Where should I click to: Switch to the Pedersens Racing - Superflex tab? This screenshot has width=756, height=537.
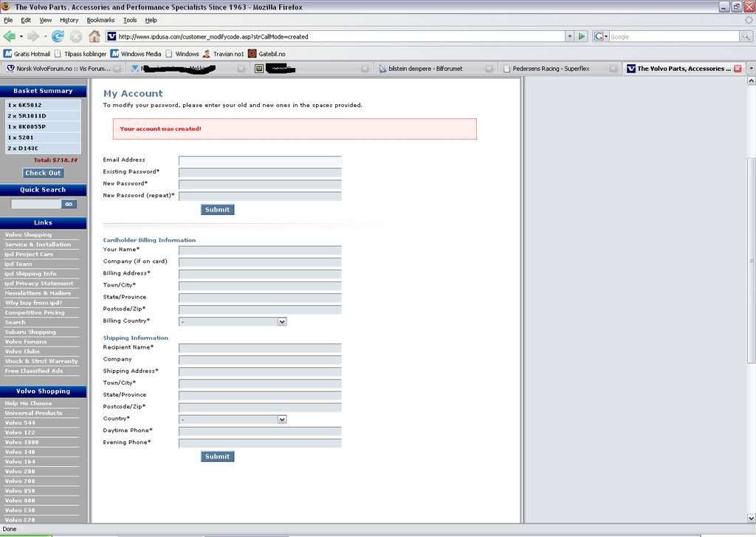click(555, 69)
